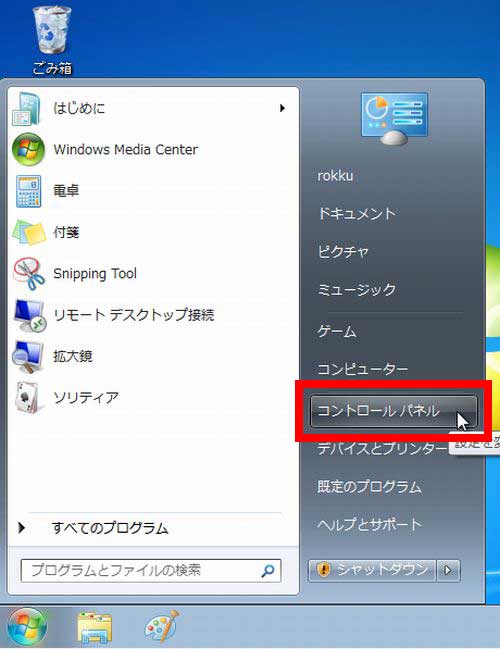Screen dimensions: 500x649
Task: Open the calculator (電卓) icon
Action: point(28,191)
